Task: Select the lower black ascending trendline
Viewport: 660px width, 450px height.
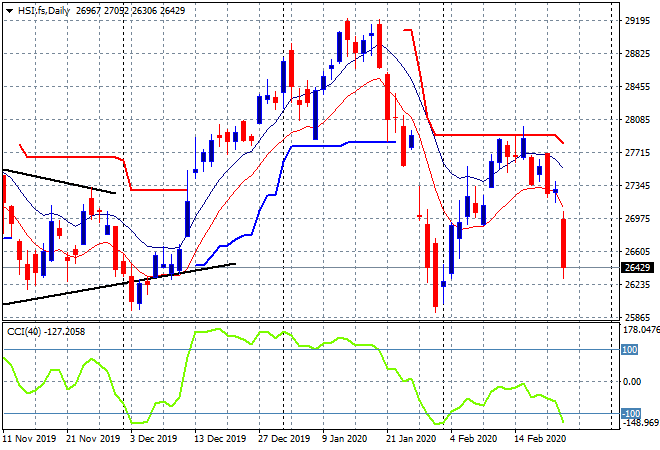Action: pyautogui.click(x=119, y=284)
